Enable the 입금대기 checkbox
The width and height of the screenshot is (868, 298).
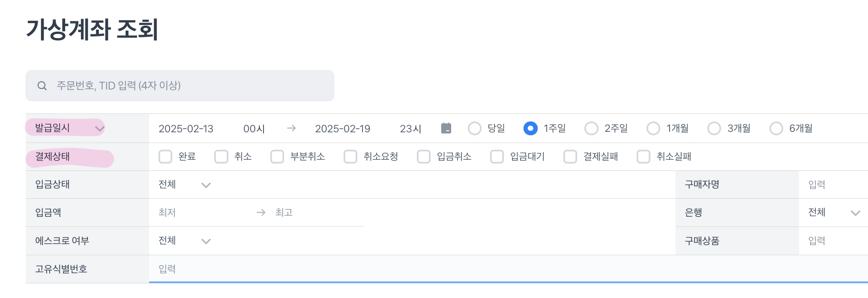click(x=497, y=157)
